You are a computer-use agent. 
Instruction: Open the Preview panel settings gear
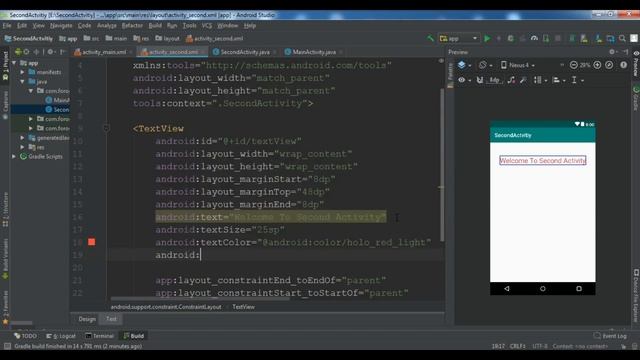(x=612, y=52)
